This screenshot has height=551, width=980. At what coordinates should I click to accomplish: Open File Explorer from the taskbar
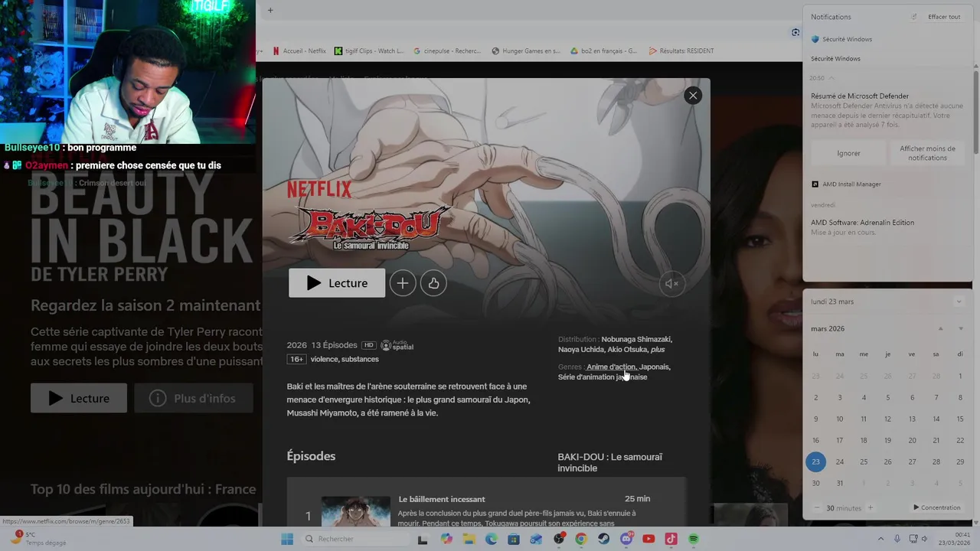(x=469, y=539)
